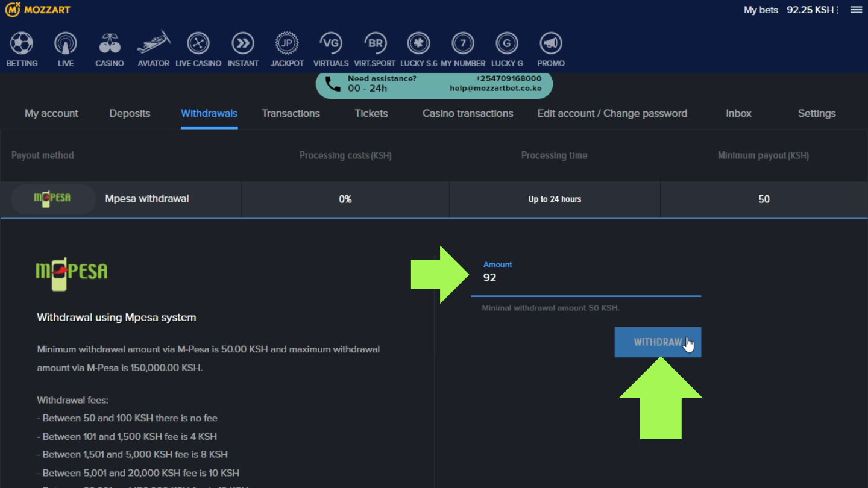Image resolution: width=868 pixels, height=488 pixels.
Task: Switch to the Deposits tab
Action: pos(130,113)
